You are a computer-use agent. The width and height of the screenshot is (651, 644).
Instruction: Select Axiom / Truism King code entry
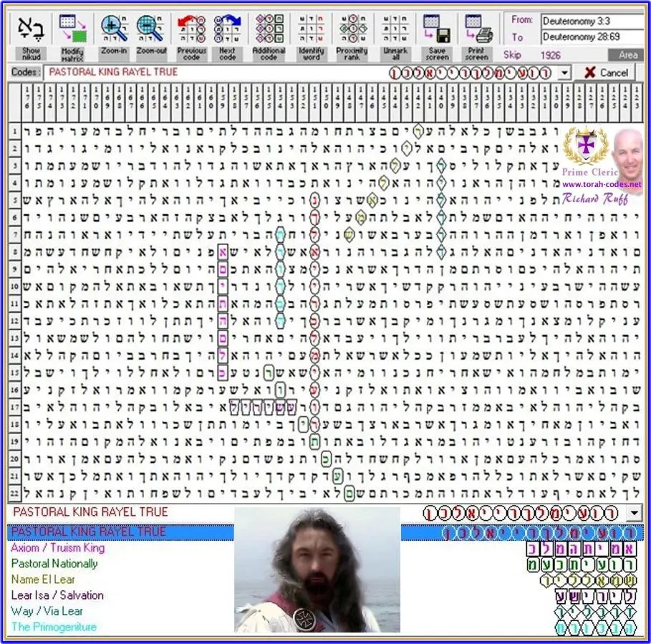tap(58, 548)
